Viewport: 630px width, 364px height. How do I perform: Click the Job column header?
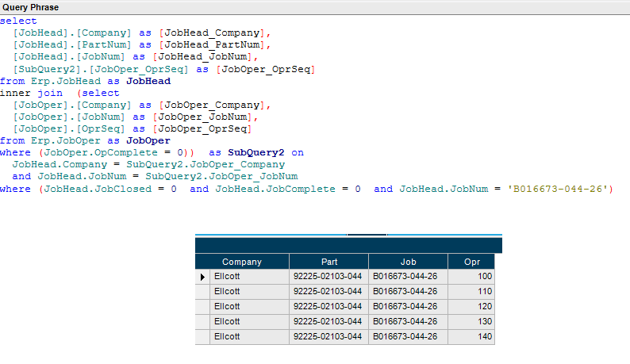tap(408, 262)
